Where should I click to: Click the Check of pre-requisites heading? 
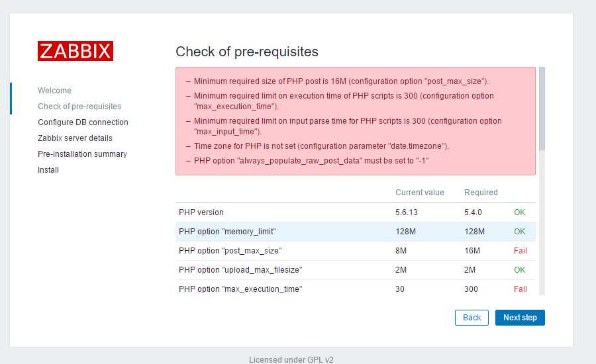coord(247,52)
